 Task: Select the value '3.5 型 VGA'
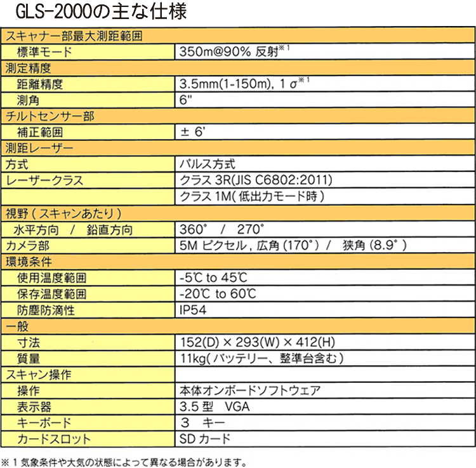(x=215, y=406)
